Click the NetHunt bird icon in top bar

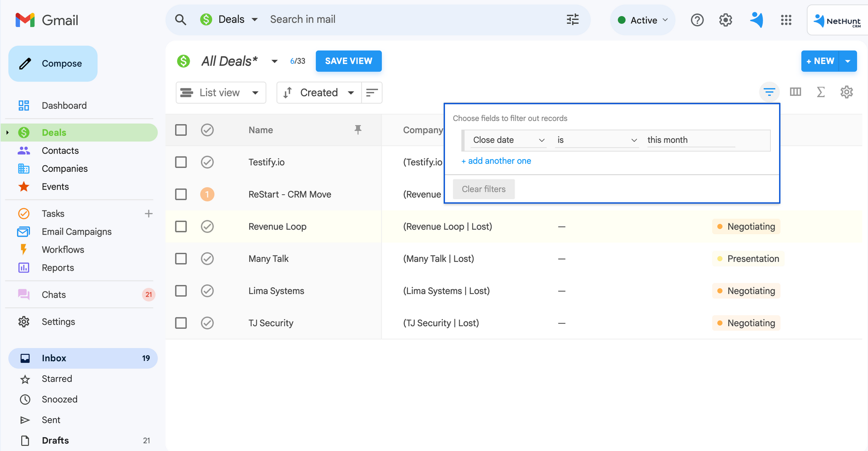pos(756,20)
